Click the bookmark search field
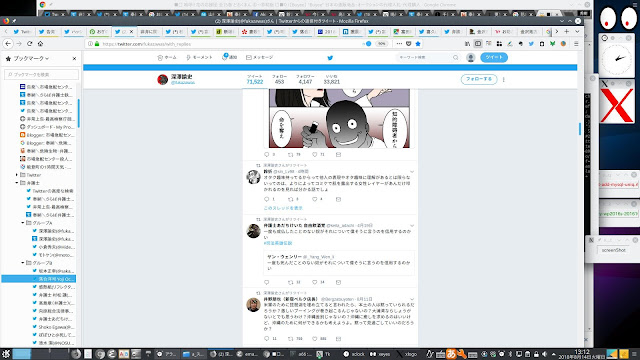 point(41,74)
